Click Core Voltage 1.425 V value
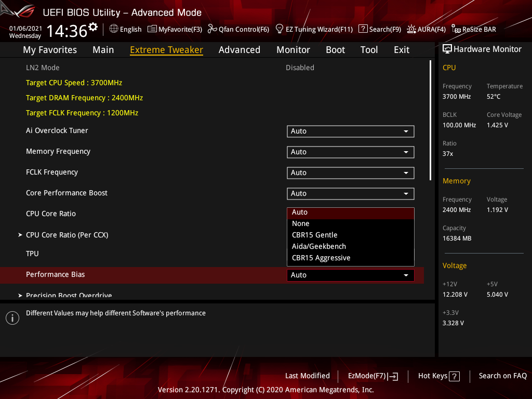Viewport: 532px width, 399px height. 497,125
